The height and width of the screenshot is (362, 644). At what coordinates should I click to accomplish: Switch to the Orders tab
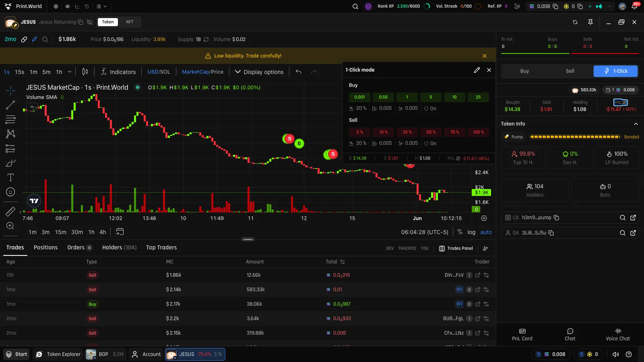point(80,248)
